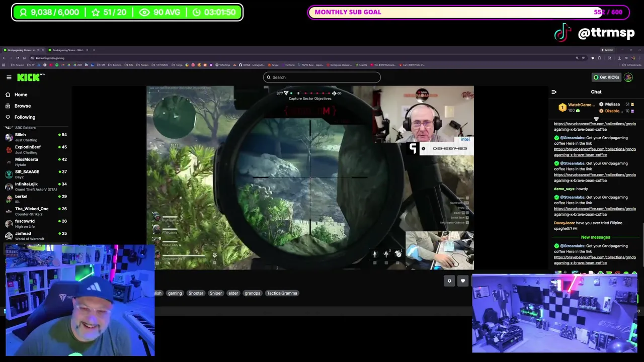Screen dimensions: 644x362
Task: Open browser downloads icon
Action: coord(619,58)
